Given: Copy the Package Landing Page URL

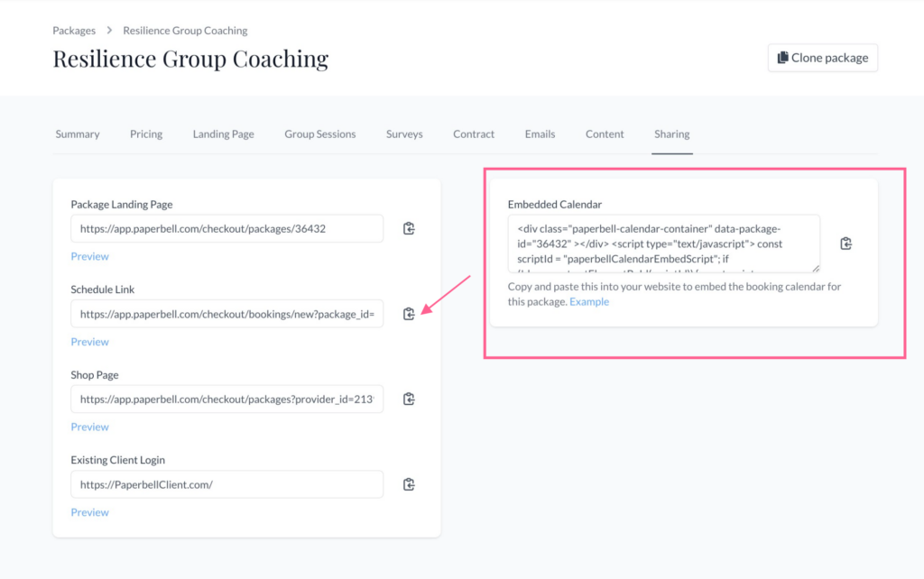Looking at the screenshot, I should (409, 228).
